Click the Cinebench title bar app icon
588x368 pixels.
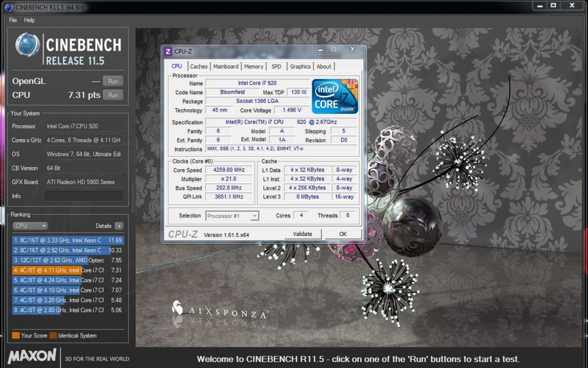tap(8, 7)
